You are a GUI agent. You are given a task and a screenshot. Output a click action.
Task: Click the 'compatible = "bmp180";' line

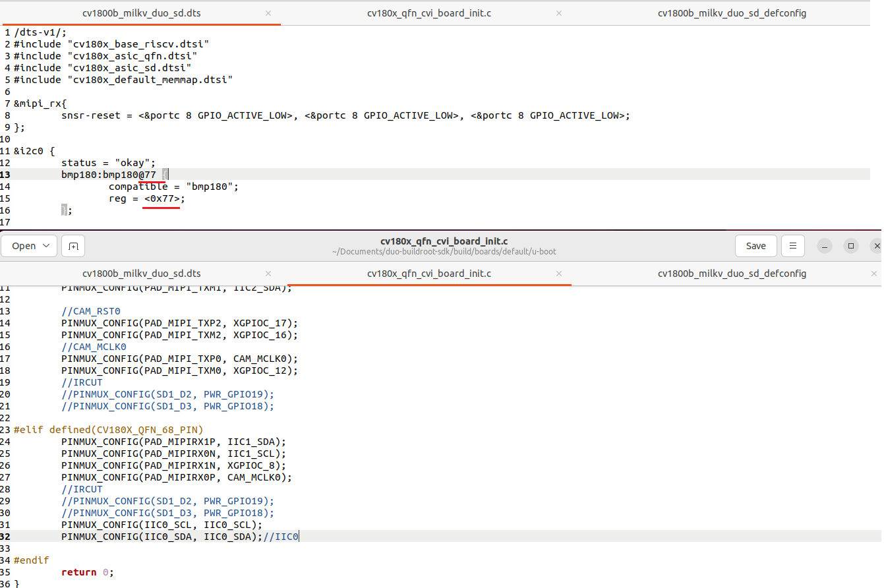173,187
